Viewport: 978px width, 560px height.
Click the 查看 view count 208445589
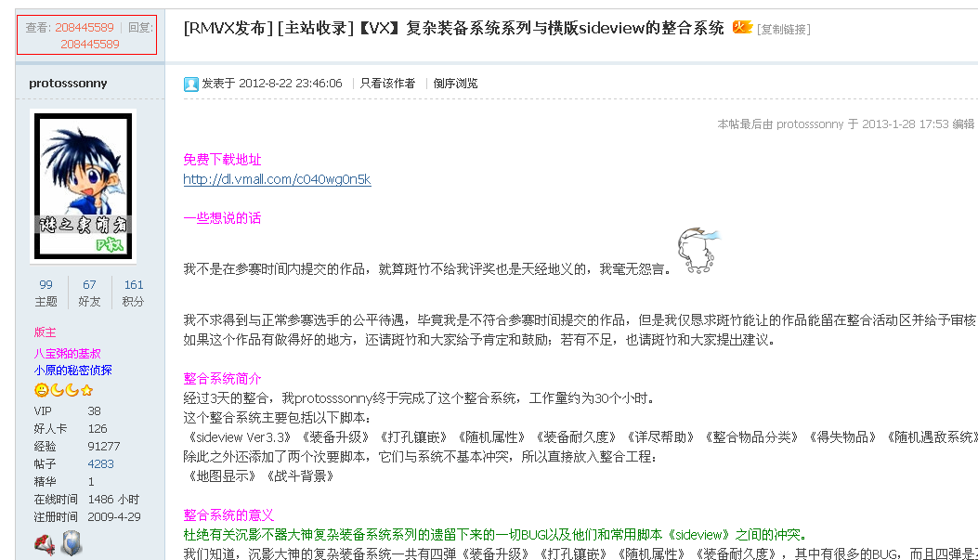click(x=85, y=28)
